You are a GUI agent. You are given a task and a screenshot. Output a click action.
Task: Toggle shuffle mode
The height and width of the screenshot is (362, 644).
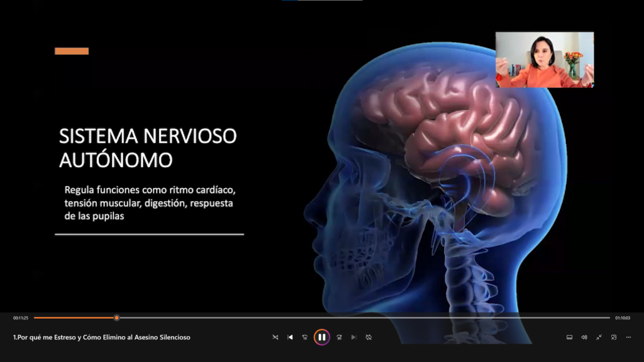[275, 337]
